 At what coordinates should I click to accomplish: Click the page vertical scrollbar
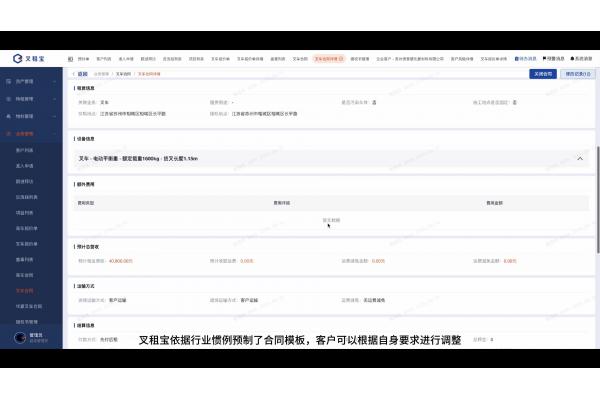(x=597, y=200)
